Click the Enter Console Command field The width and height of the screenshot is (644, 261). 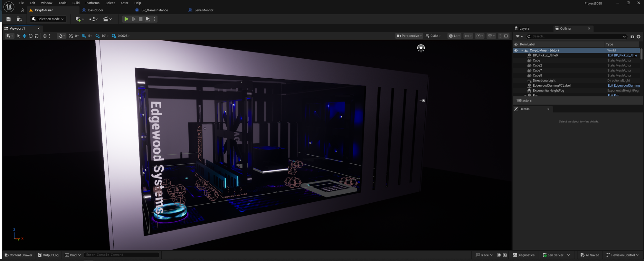click(x=122, y=255)
